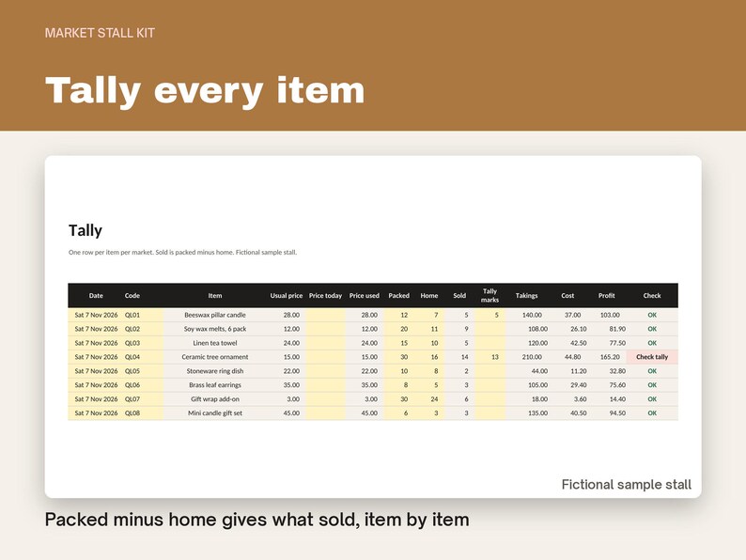746x560 pixels.
Task: Select the 'Sold' column header
Action: point(459,295)
